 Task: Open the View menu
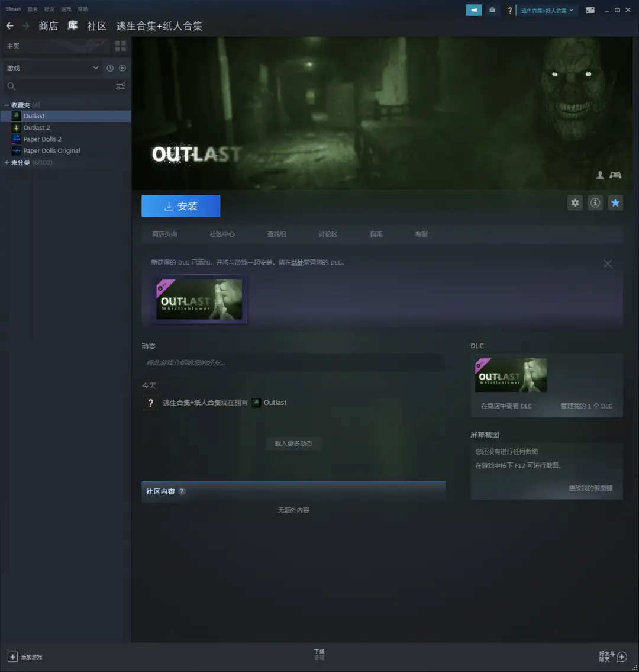click(x=33, y=9)
